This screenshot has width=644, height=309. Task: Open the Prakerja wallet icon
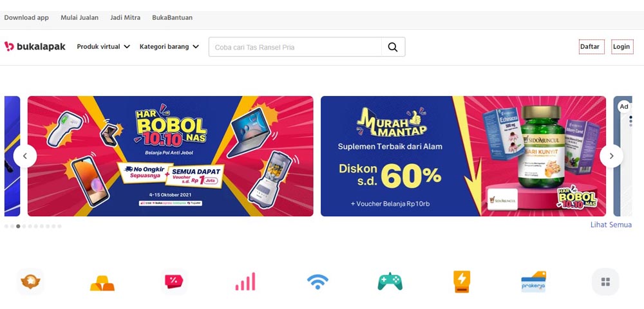click(533, 282)
